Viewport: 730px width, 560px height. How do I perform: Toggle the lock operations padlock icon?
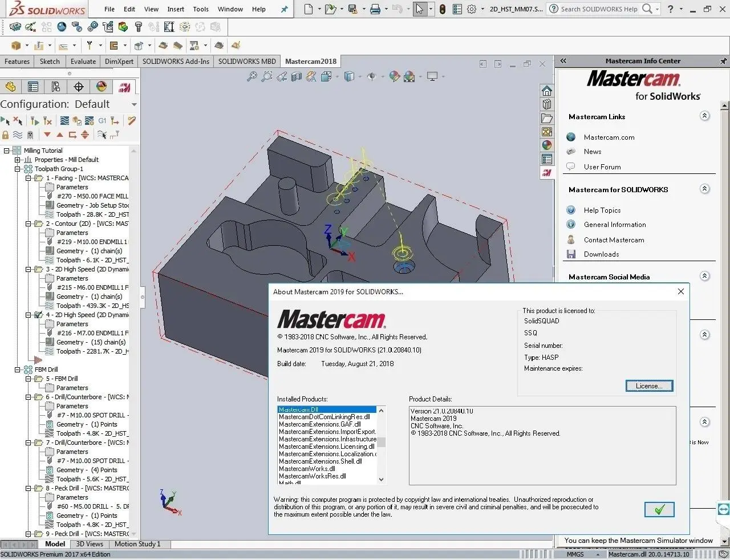coord(5,135)
